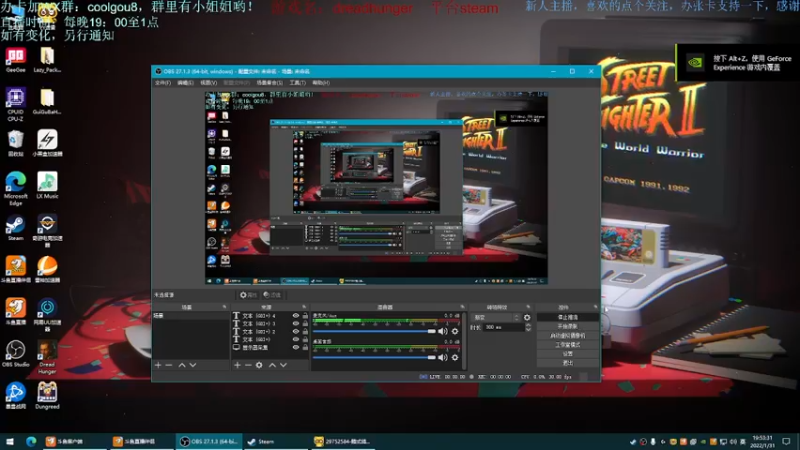800x450 pixels.
Task: Click the Start Recording button
Action: click(567, 327)
